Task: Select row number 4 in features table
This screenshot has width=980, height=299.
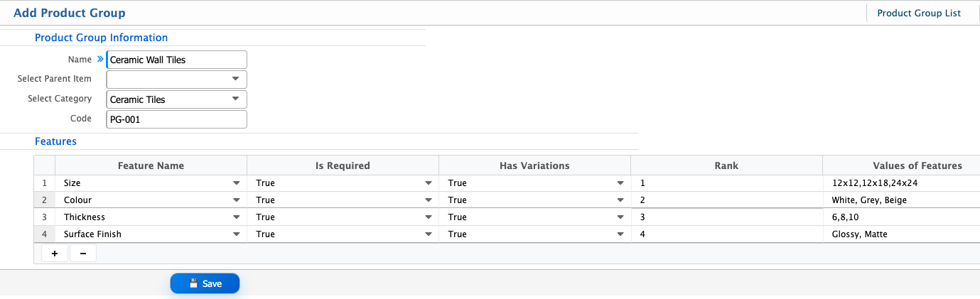Action: [x=44, y=234]
